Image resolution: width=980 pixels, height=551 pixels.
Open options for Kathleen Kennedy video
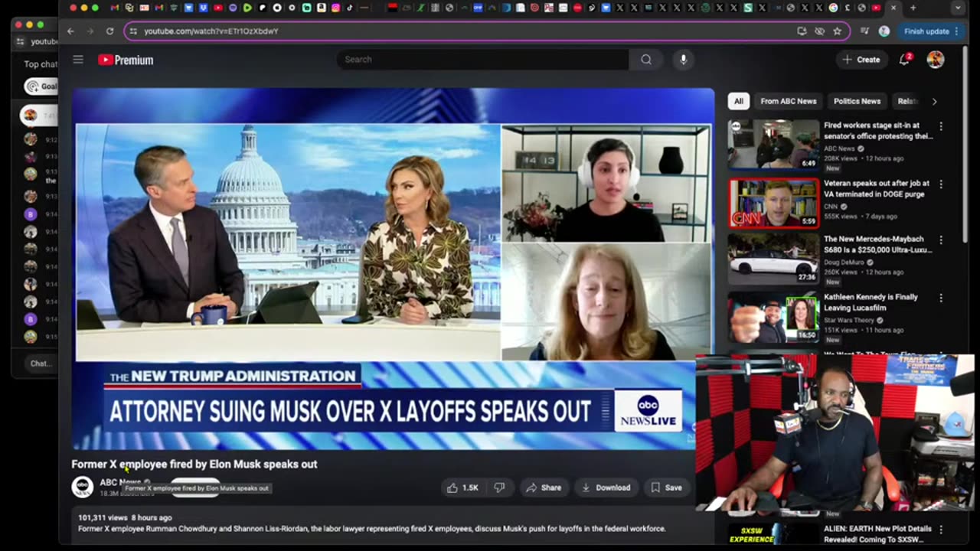(941, 298)
